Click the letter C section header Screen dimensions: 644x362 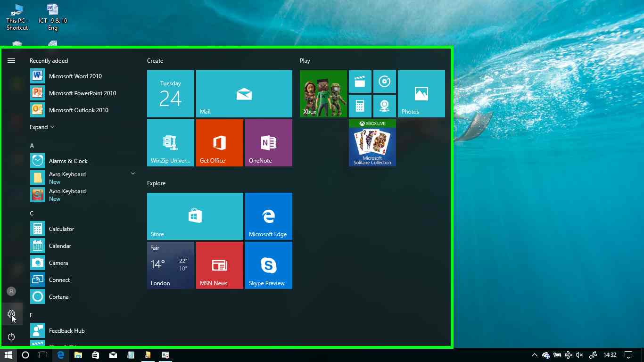(32, 214)
